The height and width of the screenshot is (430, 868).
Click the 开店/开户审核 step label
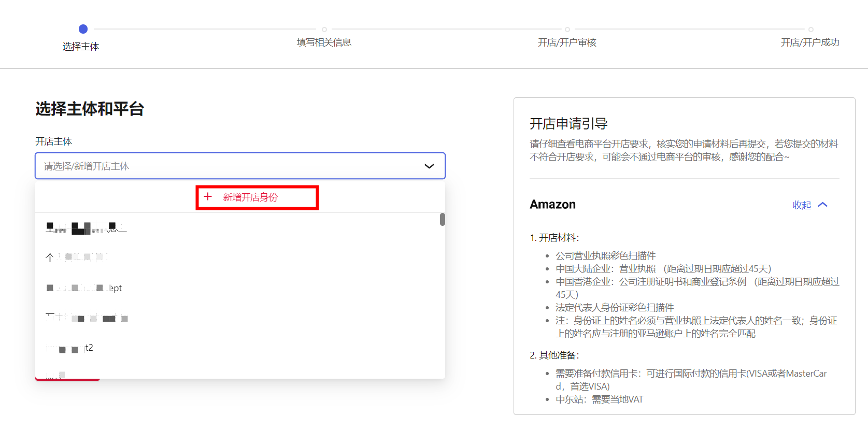click(567, 42)
